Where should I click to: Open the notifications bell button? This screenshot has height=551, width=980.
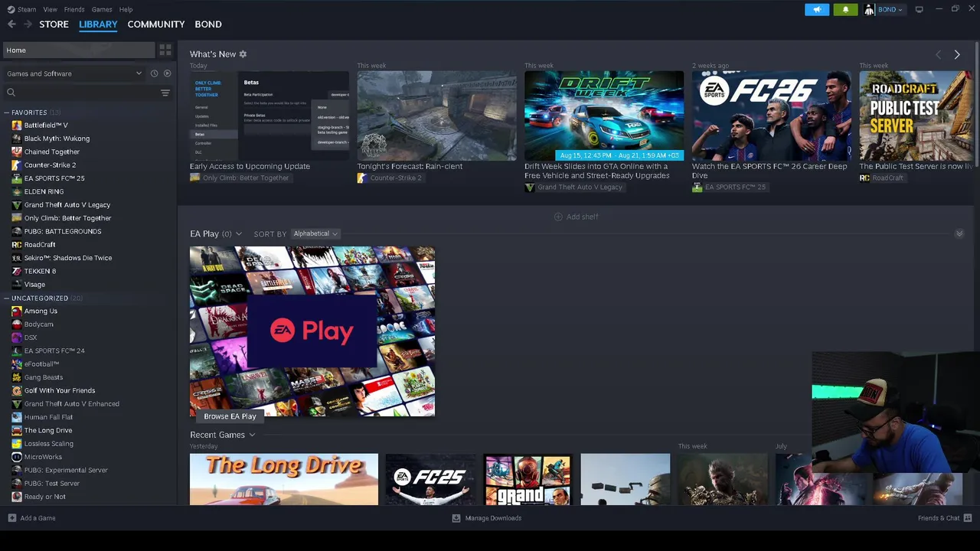(x=845, y=9)
